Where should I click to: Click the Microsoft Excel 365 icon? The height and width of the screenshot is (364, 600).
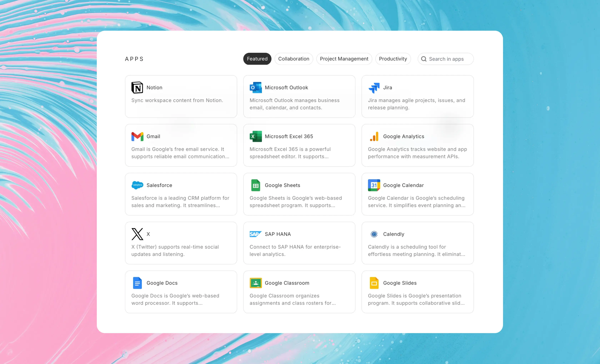255,136
